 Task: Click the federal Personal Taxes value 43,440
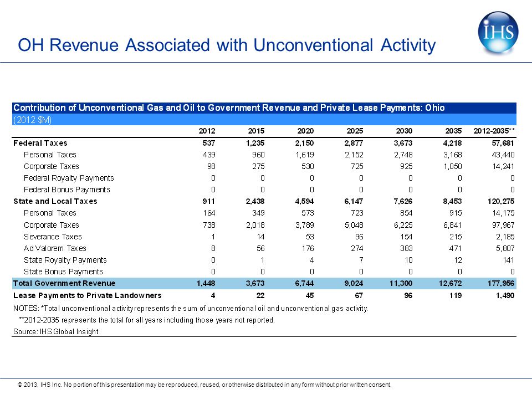(x=503, y=155)
